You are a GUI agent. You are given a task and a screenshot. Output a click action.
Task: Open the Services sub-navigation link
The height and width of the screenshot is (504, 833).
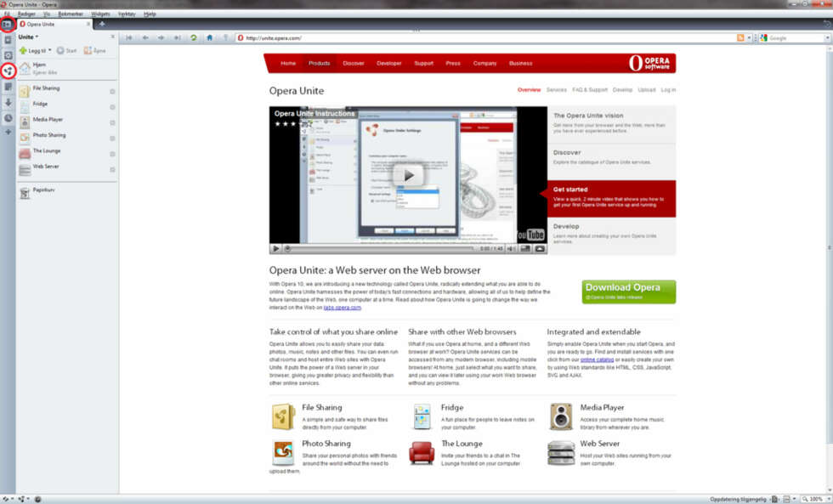point(556,90)
